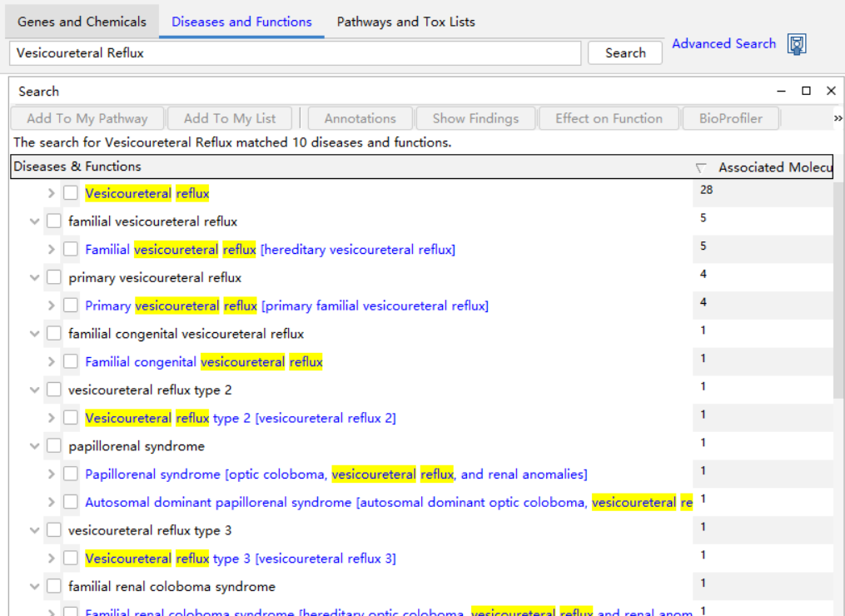Open the Advanced Search link
The height and width of the screenshot is (616, 845).
[723, 43]
